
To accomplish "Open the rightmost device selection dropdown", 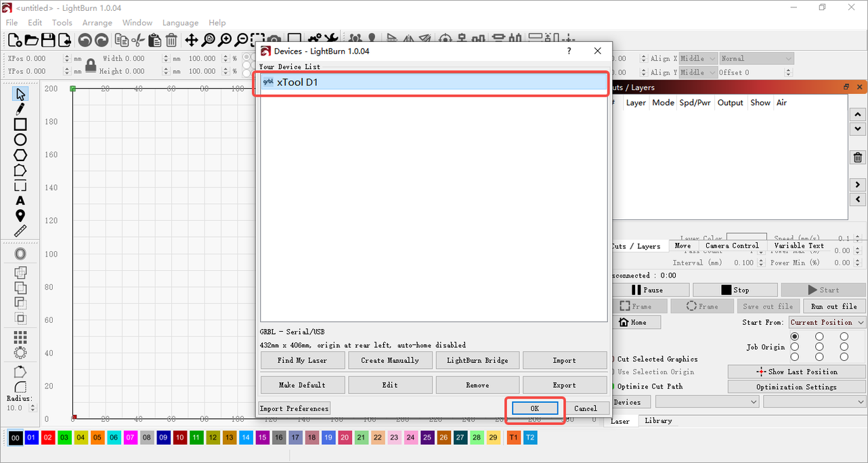I will 815,401.
